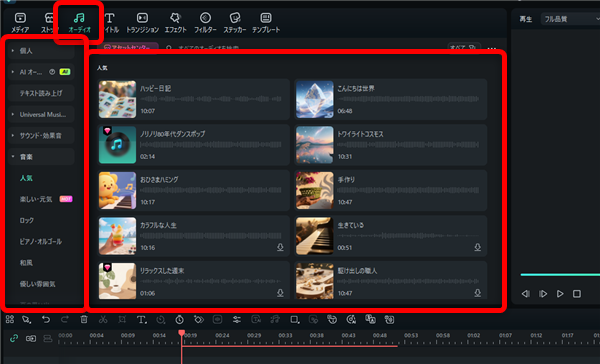The image size is (600, 364).
Task: Open the メディア tab
Action: pyautogui.click(x=20, y=23)
